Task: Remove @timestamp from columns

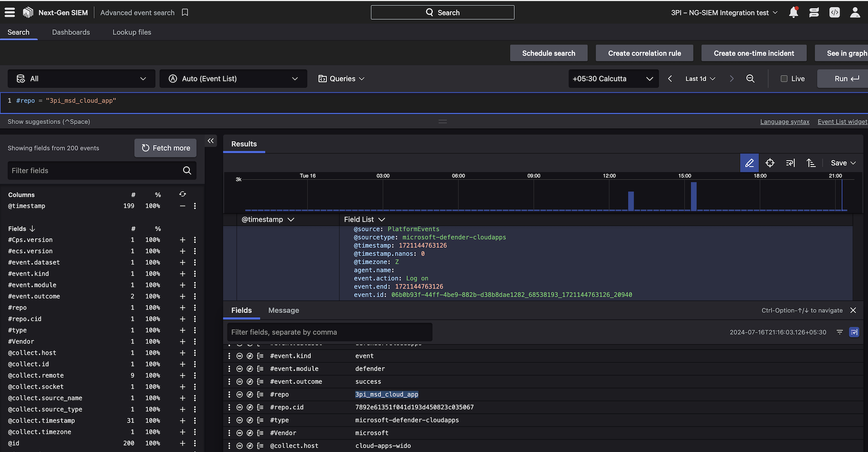Action: pyautogui.click(x=183, y=206)
